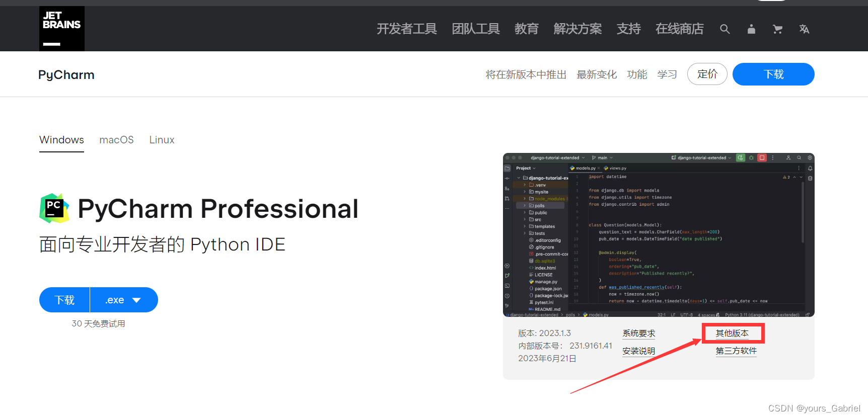The height and width of the screenshot is (418, 868).
Task: Select the Windows tab
Action: (x=61, y=140)
